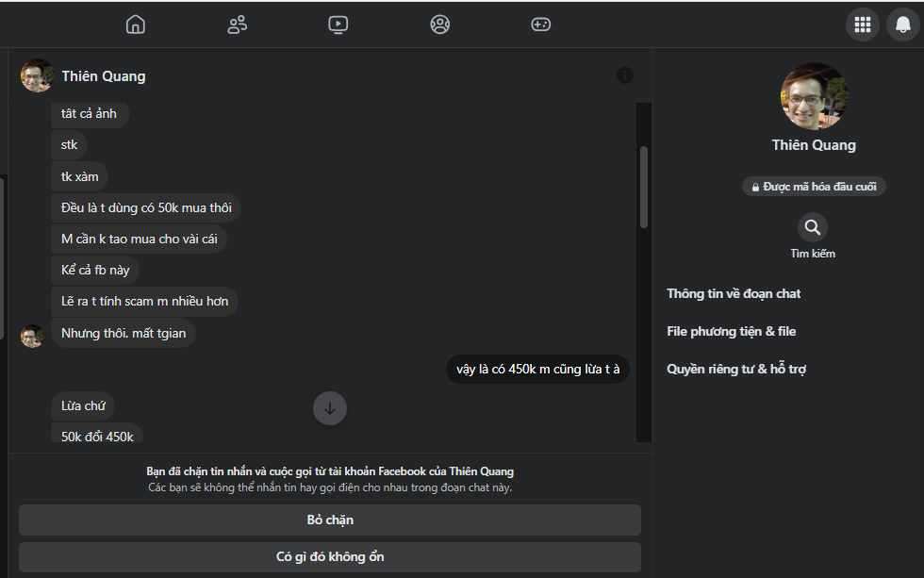Click the Được mã hóa đầu cuối badge

(x=813, y=187)
